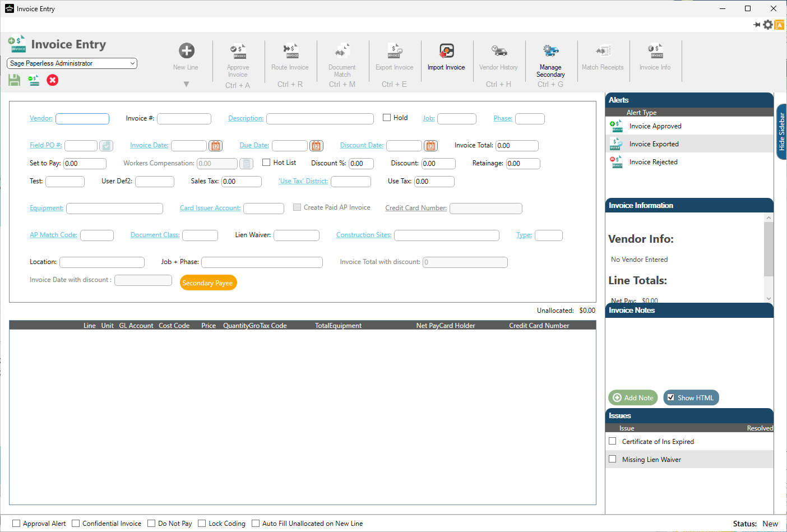Viewport: 787px width, 532px height.
Task: Click the Set to Pay input field
Action: coord(85,164)
